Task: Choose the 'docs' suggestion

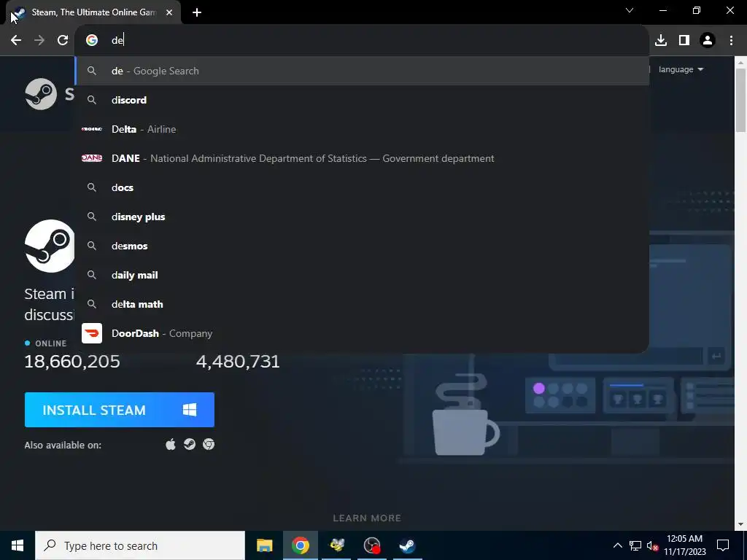Action: [362, 187]
